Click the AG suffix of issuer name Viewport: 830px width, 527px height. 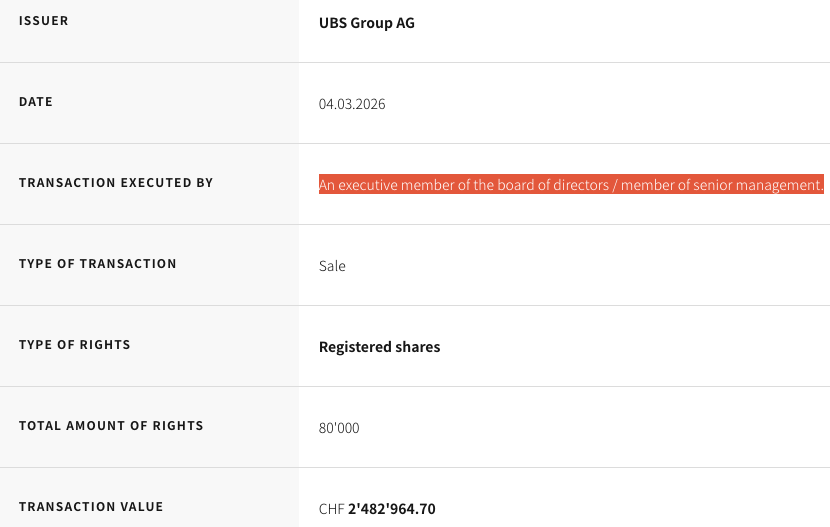click(x=405, y=23)
